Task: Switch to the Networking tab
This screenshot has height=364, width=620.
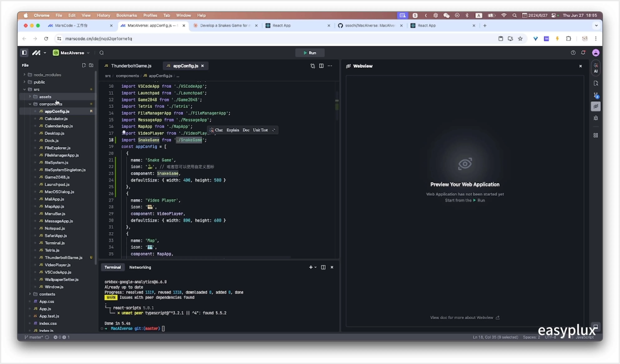Action: coord(140,267)
